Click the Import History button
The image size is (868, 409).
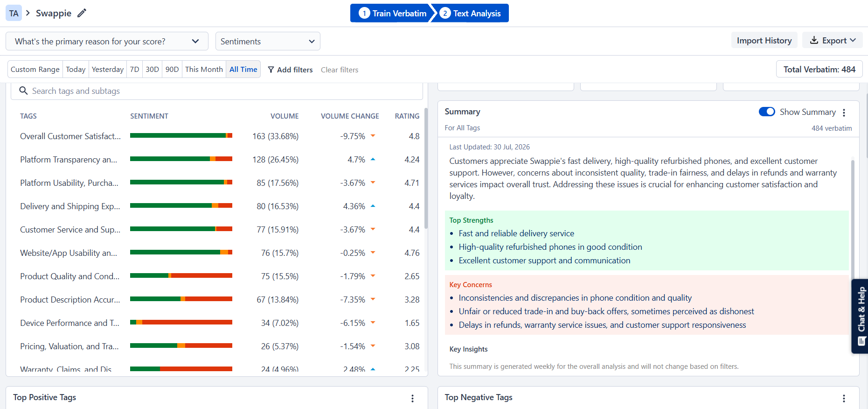(x=764, y=40)
